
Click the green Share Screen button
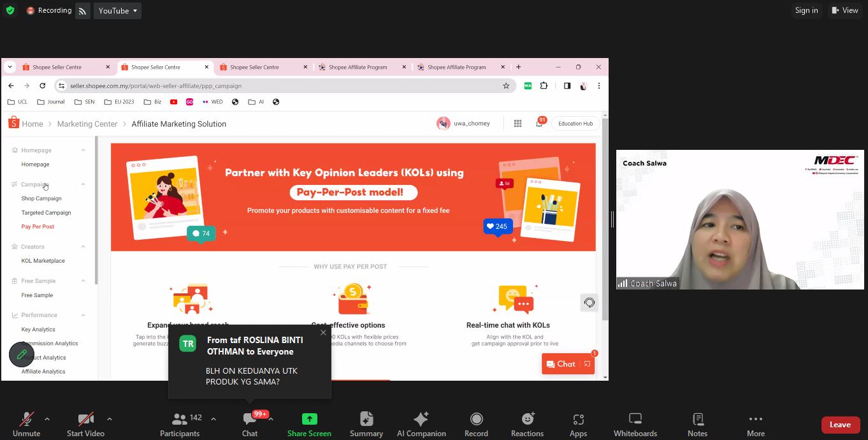coord(309,424)
